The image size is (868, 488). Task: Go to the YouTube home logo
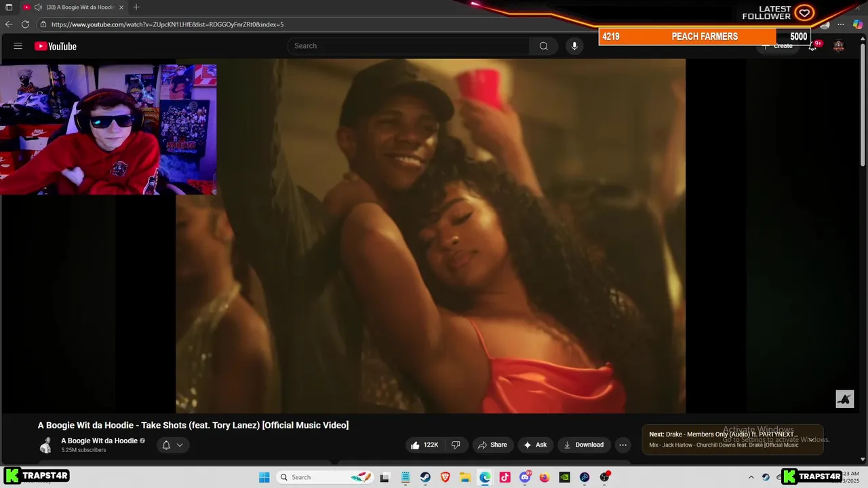point(56,46)
